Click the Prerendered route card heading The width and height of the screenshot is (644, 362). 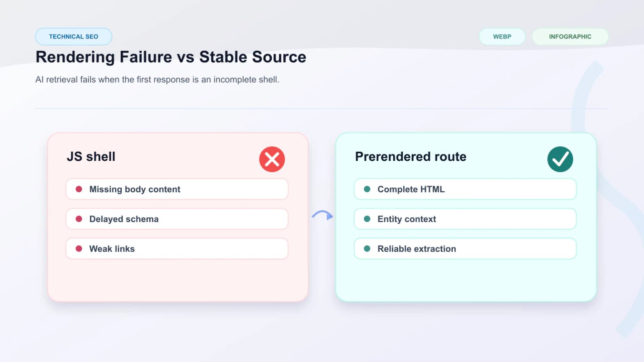pyautogui.click(x=411, y=156)
